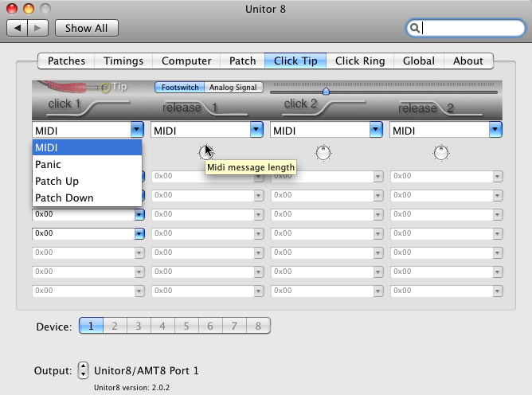Select device 6
532x395 pixels.
tap(210, 326)
